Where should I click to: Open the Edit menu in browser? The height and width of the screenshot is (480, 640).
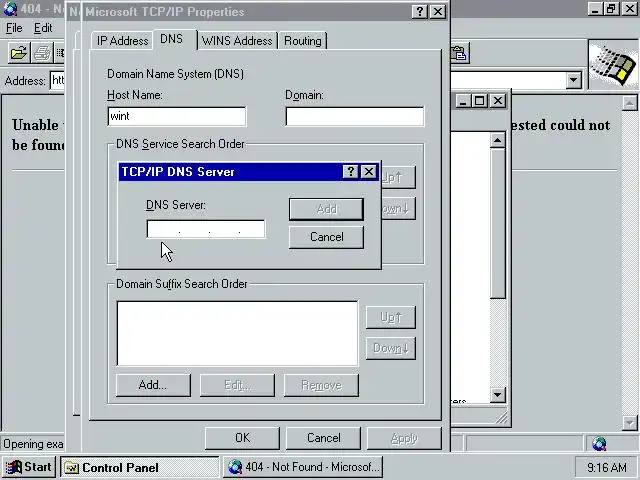[x=43, y=28]
